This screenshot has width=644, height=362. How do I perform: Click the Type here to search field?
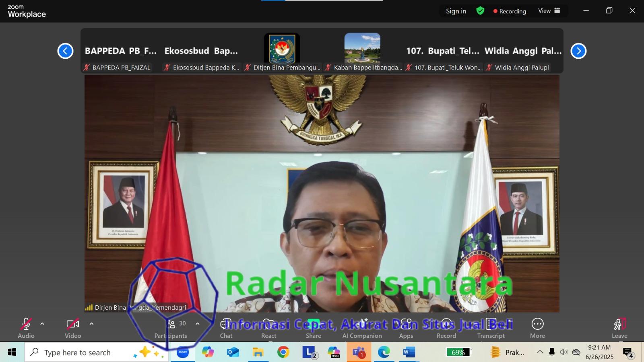click(80, 352)
